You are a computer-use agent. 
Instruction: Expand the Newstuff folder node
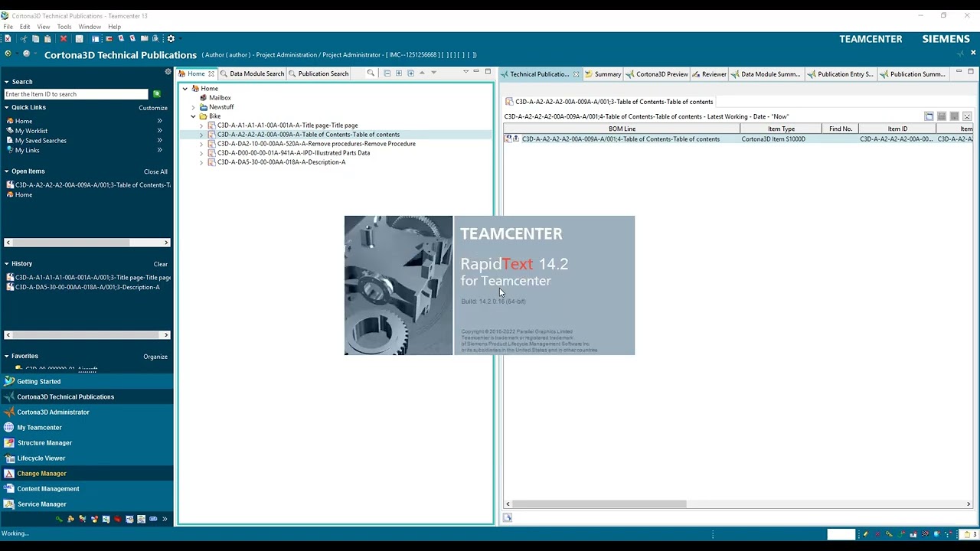click(x=194, y=107)
